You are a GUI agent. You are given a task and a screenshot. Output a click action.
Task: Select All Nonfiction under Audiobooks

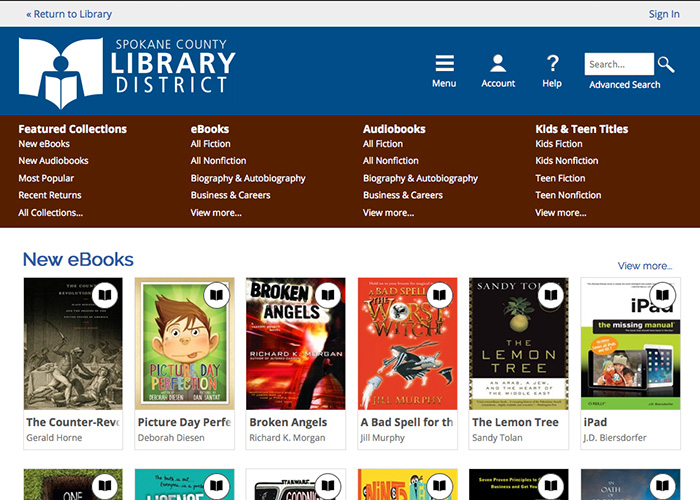[x=390, y=161]
